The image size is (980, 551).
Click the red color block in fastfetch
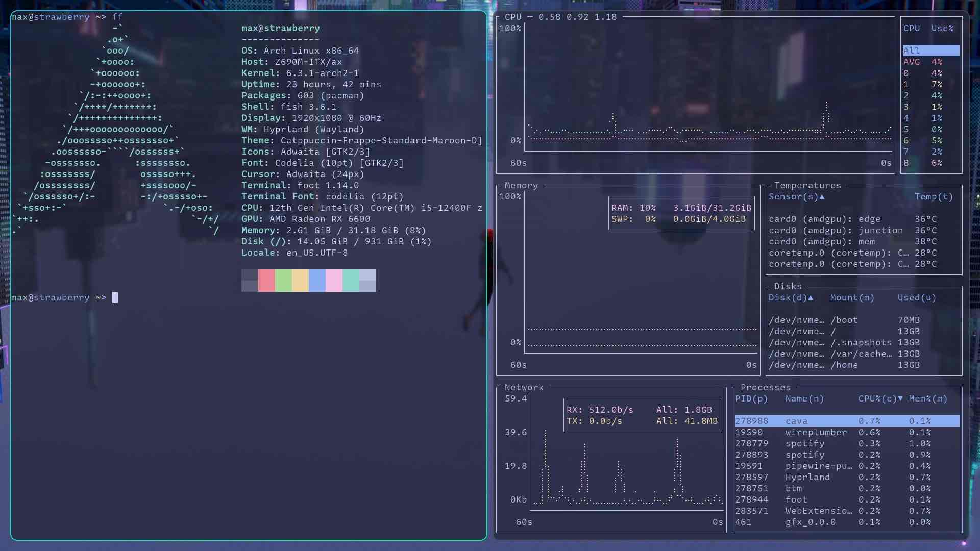pos(266,281)
